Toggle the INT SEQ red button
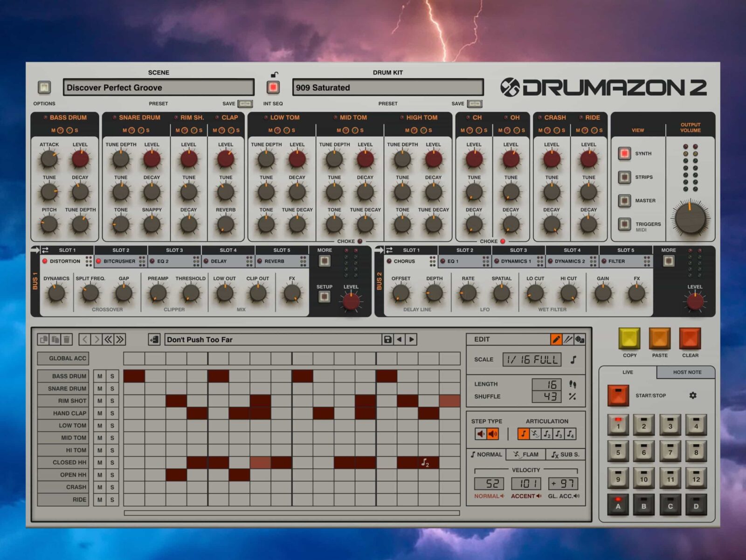This screenshot has width=746, height=560. [x=273, y=87]
